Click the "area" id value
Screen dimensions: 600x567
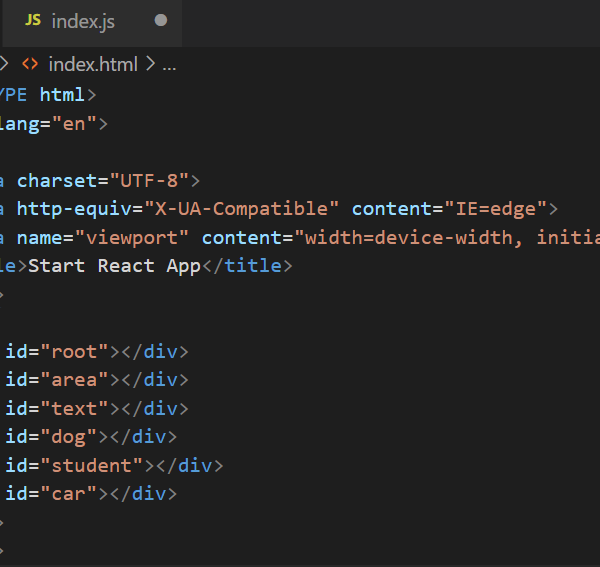point(74,380)
